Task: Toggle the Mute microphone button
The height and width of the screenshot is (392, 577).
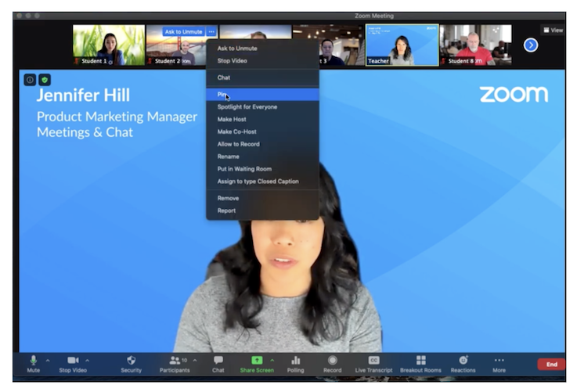Action: pyautogui.click(x=34, y=361)
